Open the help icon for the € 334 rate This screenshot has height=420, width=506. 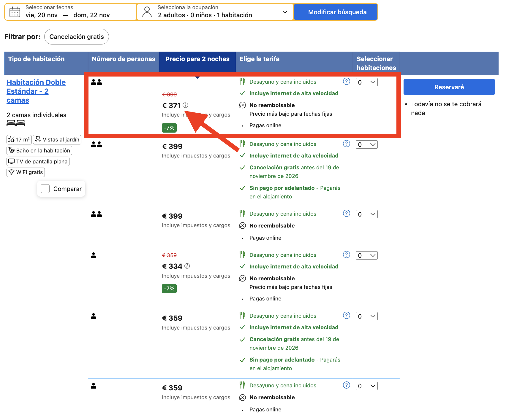[x=347, y=254]
